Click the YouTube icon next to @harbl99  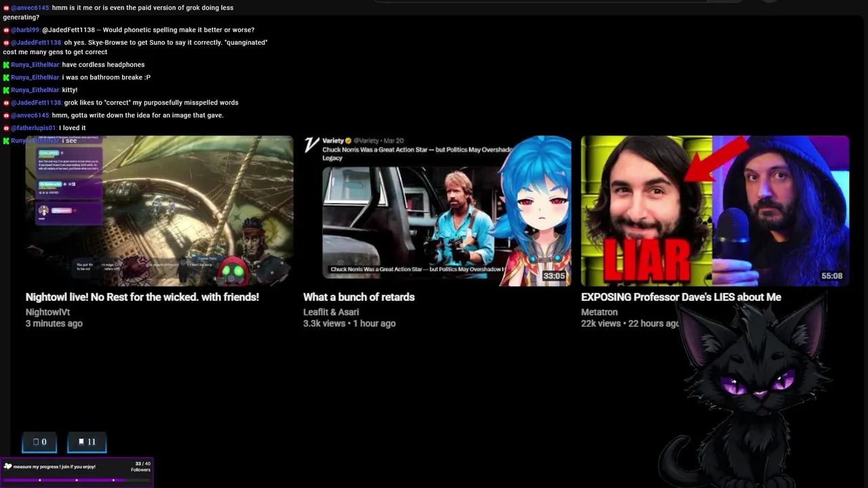point(6,30)
